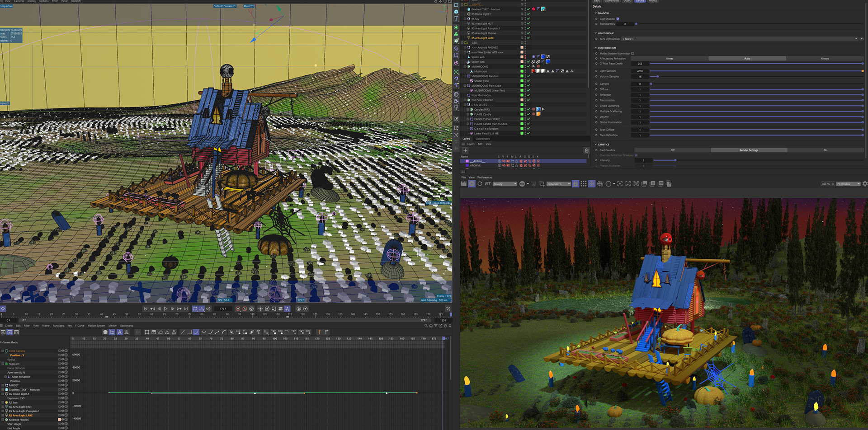
Task: Toggle Autokeying in the timeline bar
Action: (245, 309)
